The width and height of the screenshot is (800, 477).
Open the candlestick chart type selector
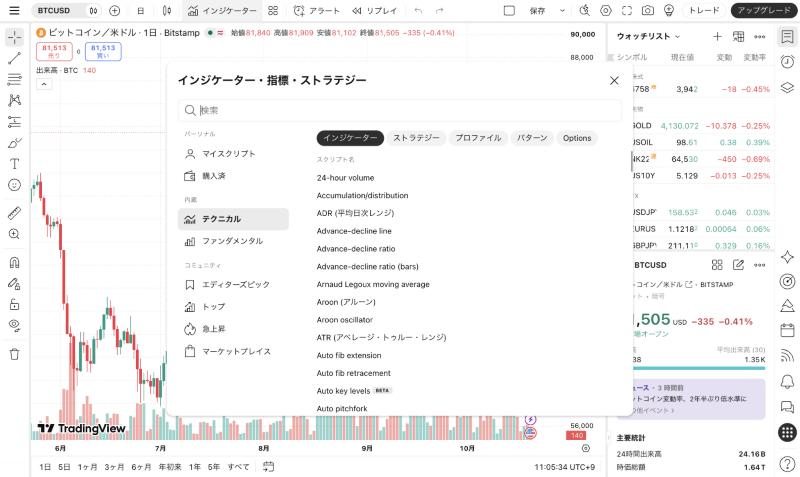pos(167,10)
